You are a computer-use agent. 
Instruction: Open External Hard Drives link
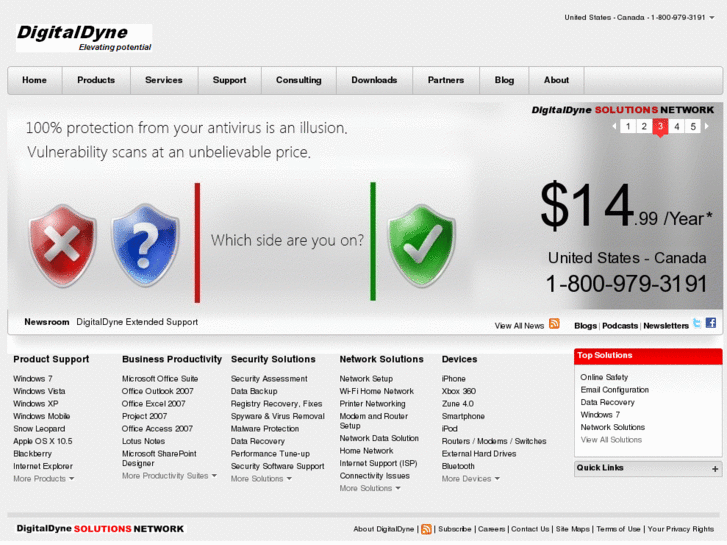[x=479, y=454]
